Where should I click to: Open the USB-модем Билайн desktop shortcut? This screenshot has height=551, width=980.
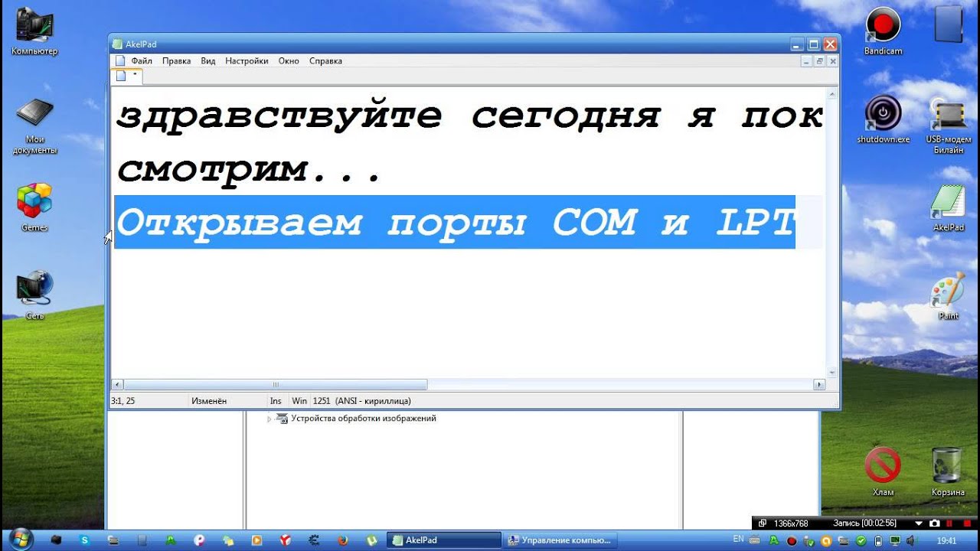tap(949, 126)
